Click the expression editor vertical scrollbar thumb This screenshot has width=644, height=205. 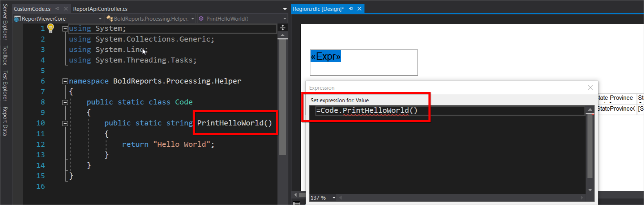(x=590, y=146)
